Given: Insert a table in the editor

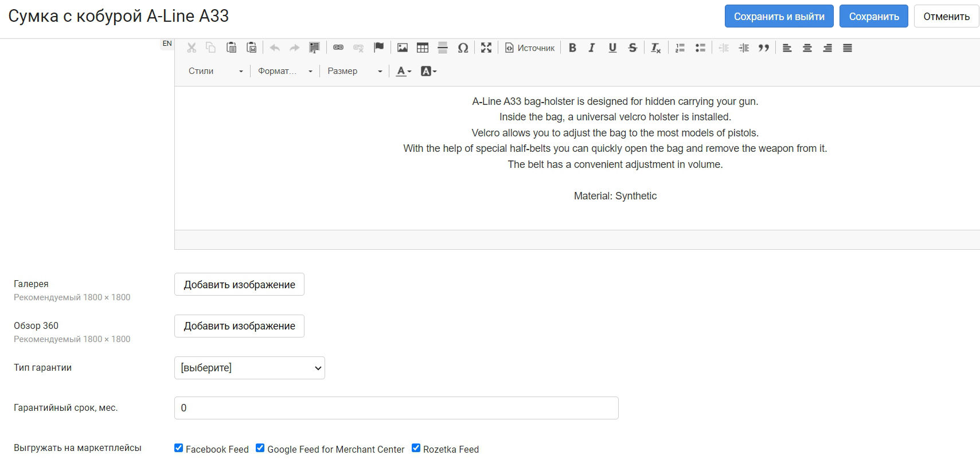Looking at the screenshot, I should tap(423, 48).
